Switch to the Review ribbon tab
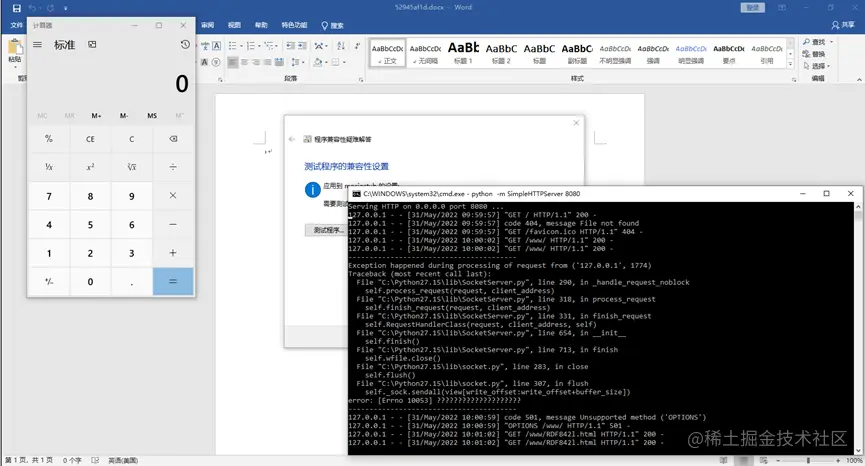 coord(207,25)
